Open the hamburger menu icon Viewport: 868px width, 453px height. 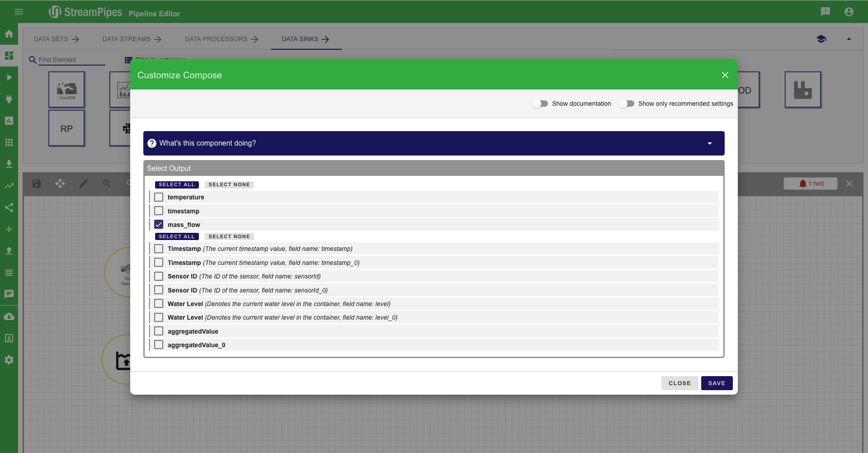coord(19,12)
